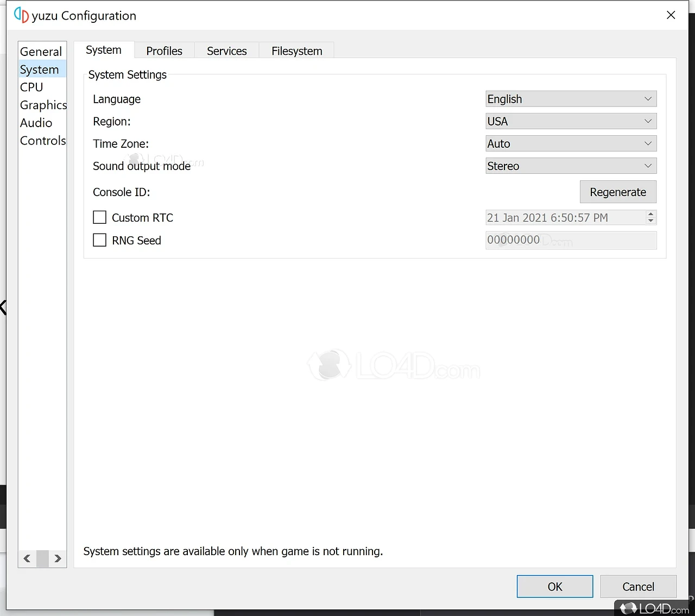Switch to the Profiles tab

click(165, 51)
